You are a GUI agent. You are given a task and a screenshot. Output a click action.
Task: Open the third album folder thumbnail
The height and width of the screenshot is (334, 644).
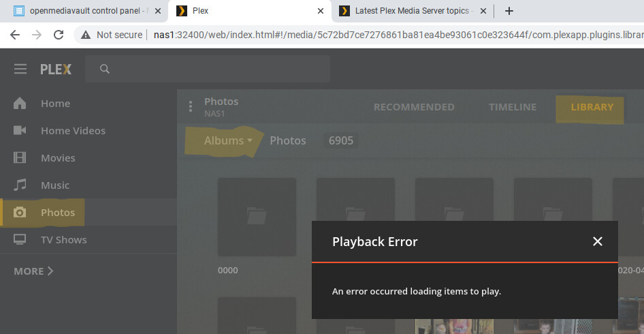pyautogui.click(x=454, y=200)
